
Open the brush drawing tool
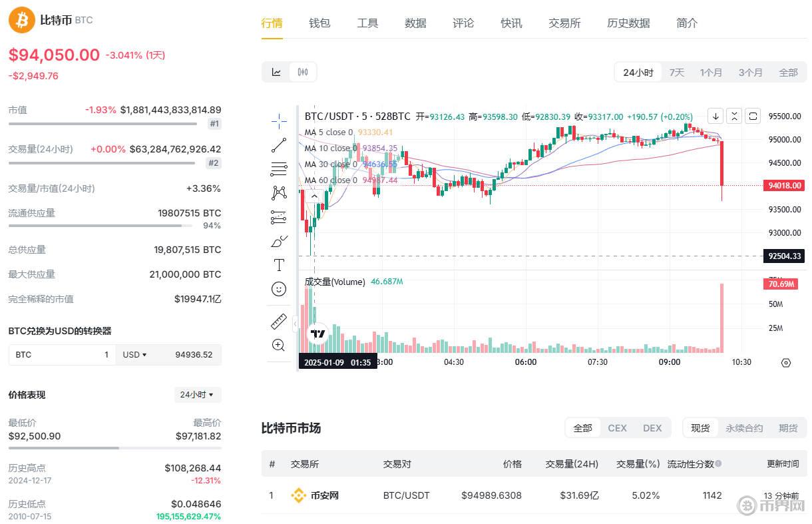[279, 241]
